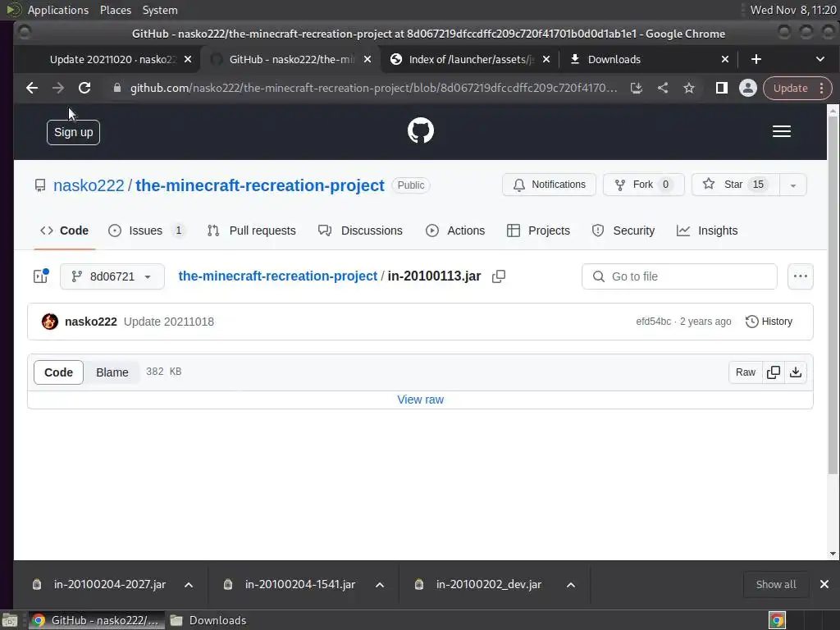This screenshot has width=840, height=630.
Task: Dismiss the downloads bar with X
Action: [x=824, y=584]
